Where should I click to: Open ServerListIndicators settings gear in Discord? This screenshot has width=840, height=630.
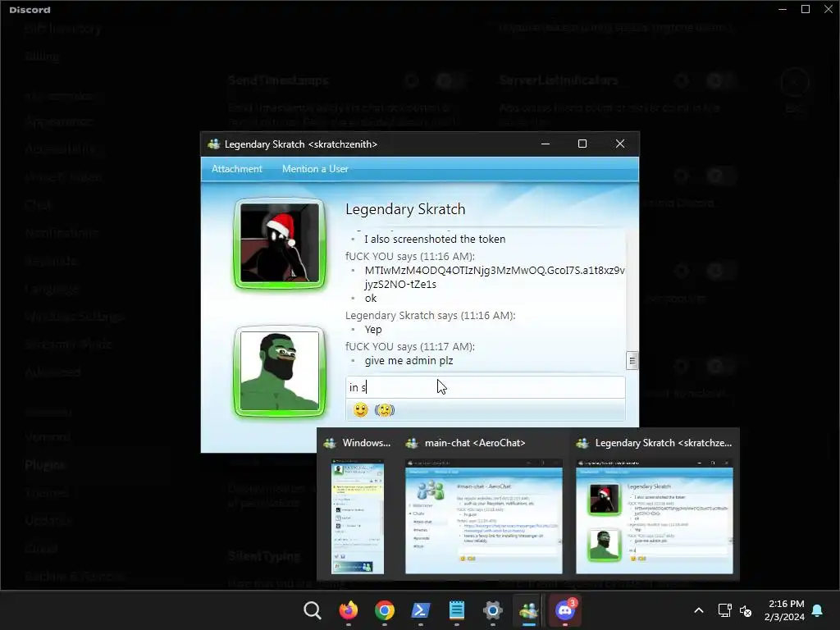point(682,81)
